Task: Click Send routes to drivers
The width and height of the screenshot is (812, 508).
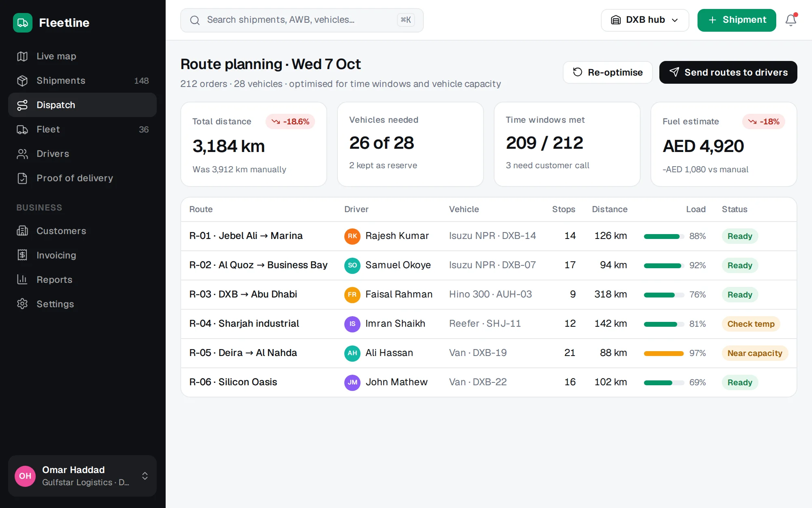Action: [728, 72]
